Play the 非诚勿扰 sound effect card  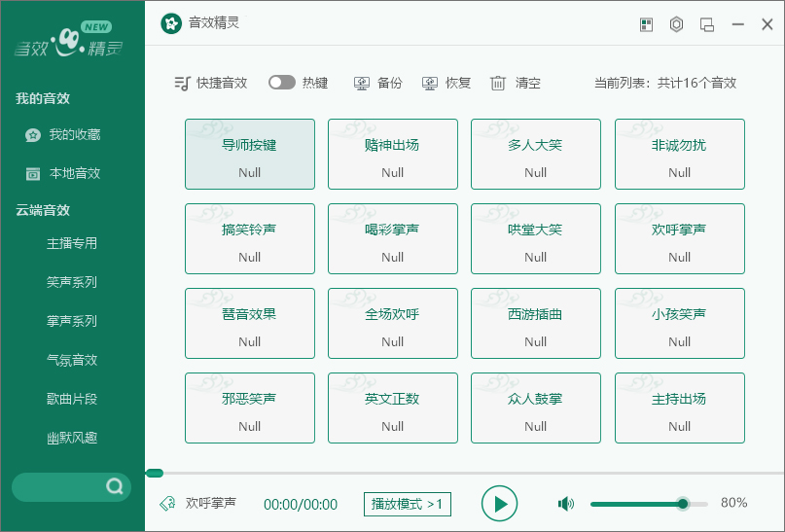point(680,154)
